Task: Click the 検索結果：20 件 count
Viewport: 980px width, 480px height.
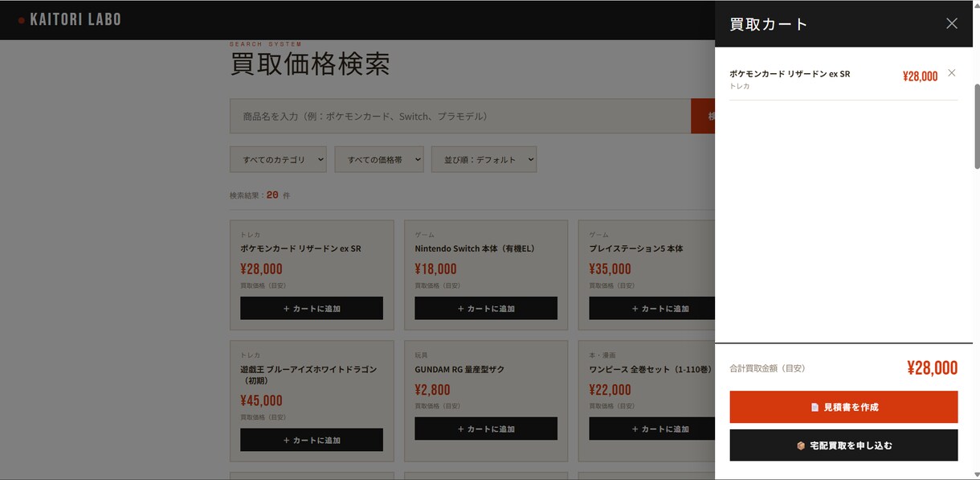Action: pos(259,195)
